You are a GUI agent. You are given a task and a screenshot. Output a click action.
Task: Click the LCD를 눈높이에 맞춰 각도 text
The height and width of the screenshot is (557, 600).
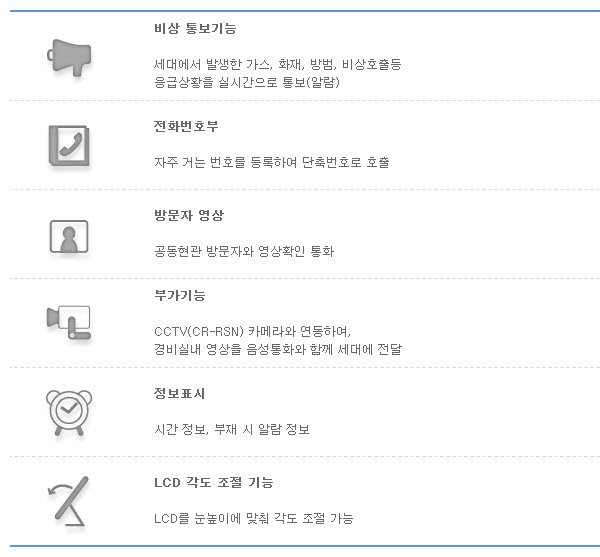pyautogui.click(x=253, y=518)
